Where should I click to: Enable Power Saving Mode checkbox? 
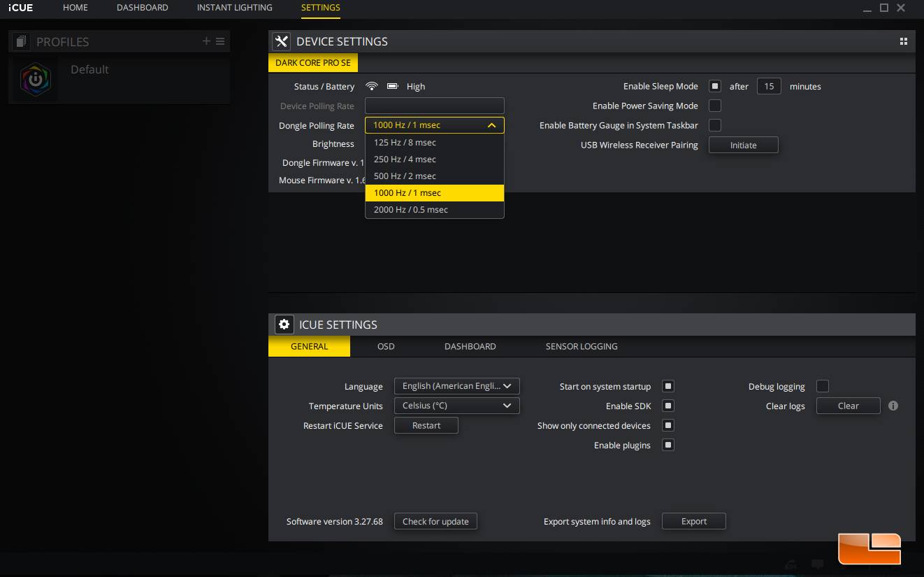715,106
